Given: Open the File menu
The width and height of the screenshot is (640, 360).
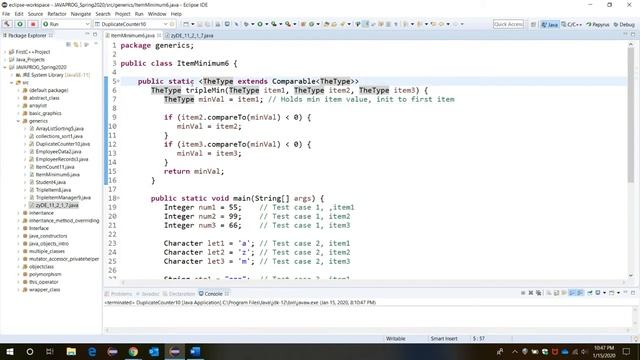Looking at the screenshot, I should click(x=6, y=14).
